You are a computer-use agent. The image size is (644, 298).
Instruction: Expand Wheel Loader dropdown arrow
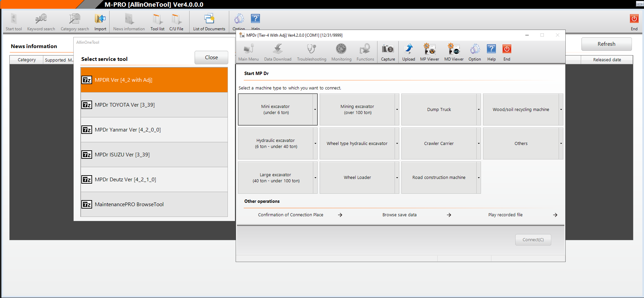click(397, 178)
